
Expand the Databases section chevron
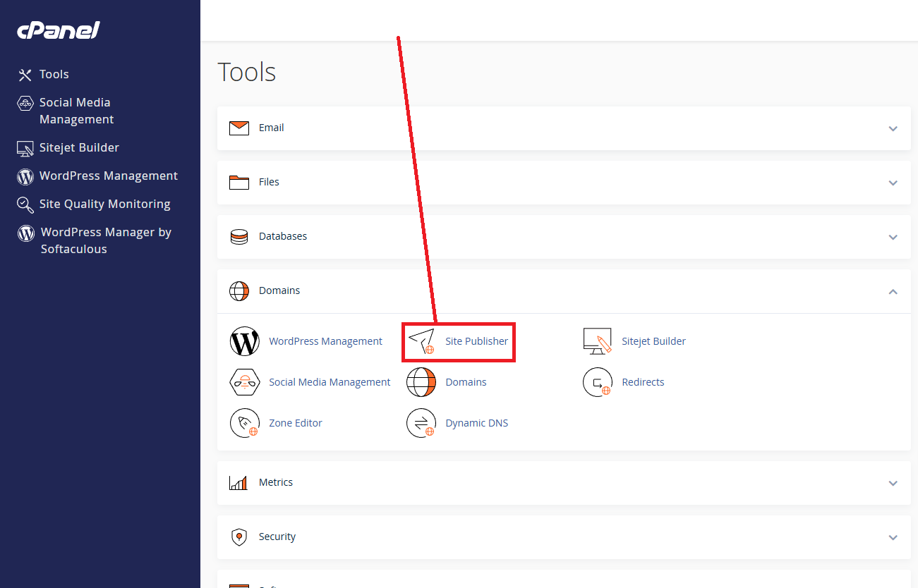pyautogui.click(x=893, y=238)
